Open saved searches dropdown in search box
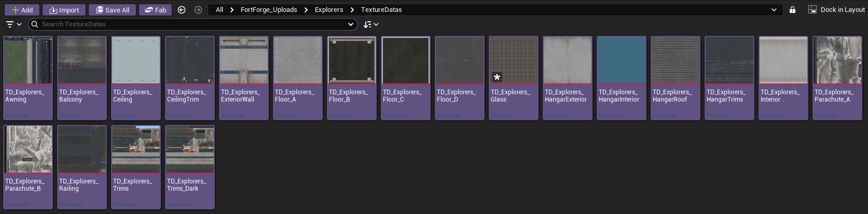This screenshot has width=868, height=214. click(x=351, y=24)
